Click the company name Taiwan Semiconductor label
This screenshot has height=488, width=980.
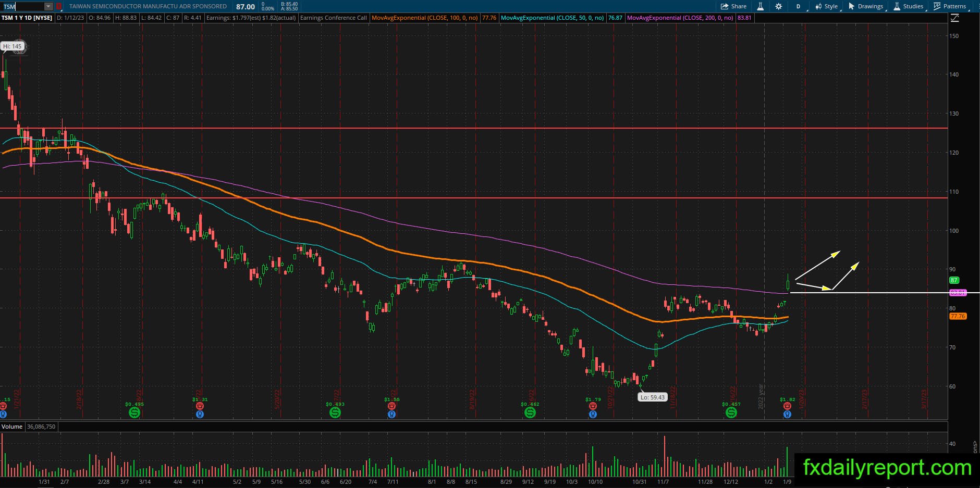(148, 6)
